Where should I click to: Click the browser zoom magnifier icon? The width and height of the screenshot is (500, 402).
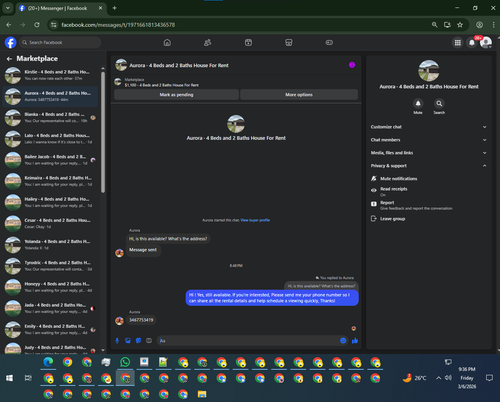[x=435, y=25]
